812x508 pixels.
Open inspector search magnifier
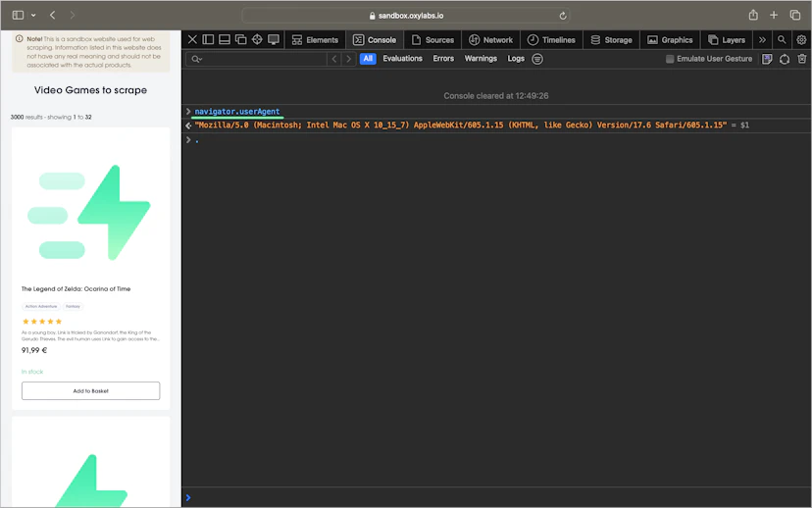pos(782,39)
